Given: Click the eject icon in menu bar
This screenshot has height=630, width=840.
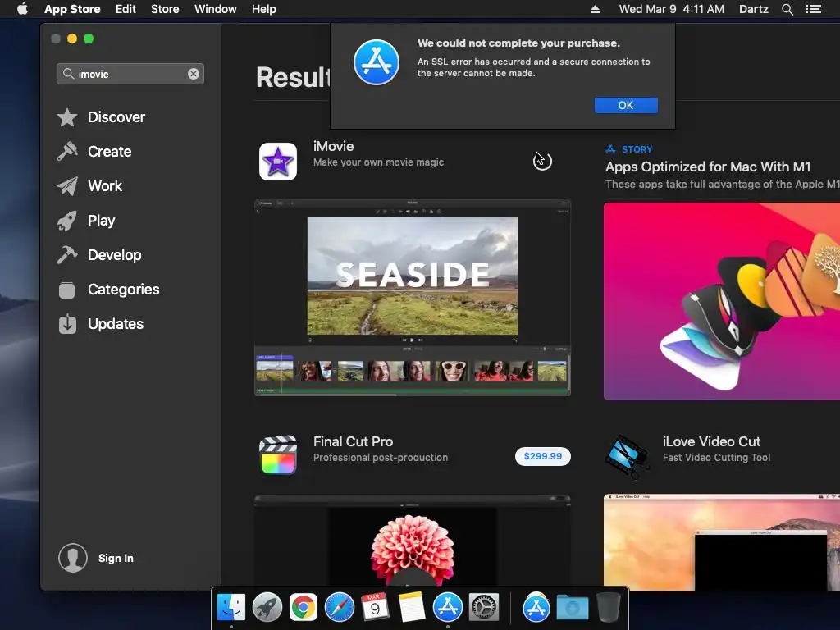Looking at the screenshot, I should coord(595,9).
